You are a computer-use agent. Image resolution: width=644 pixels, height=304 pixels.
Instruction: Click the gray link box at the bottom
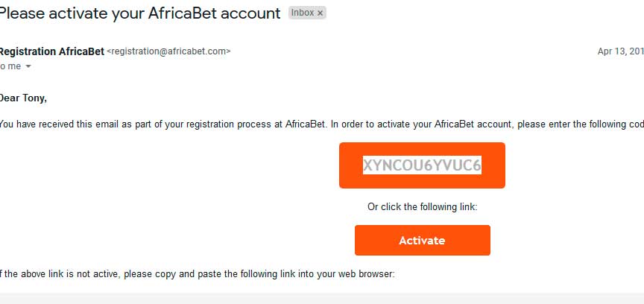pos(322,299)
